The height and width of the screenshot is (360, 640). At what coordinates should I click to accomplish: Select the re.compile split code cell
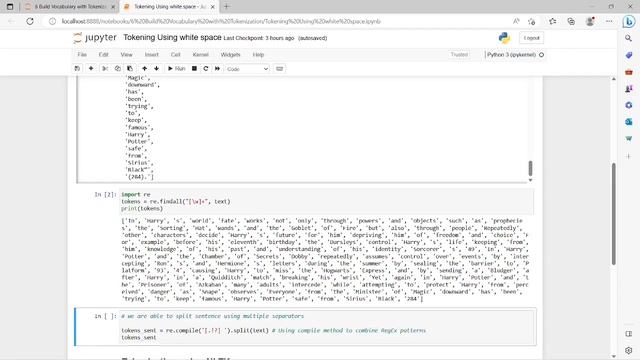pyautogui.click(x=327, y=327)
